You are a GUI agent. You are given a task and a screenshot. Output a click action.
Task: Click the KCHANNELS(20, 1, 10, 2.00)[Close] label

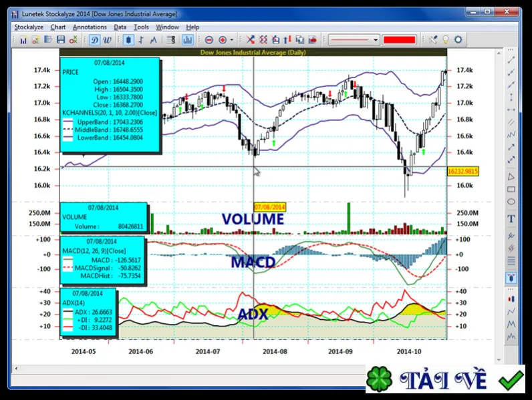click(110, 113)
